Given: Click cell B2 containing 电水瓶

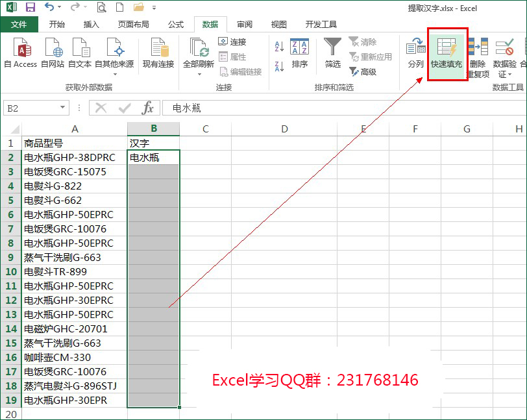Looking at the screenshot, I should [x=154, y=157].
